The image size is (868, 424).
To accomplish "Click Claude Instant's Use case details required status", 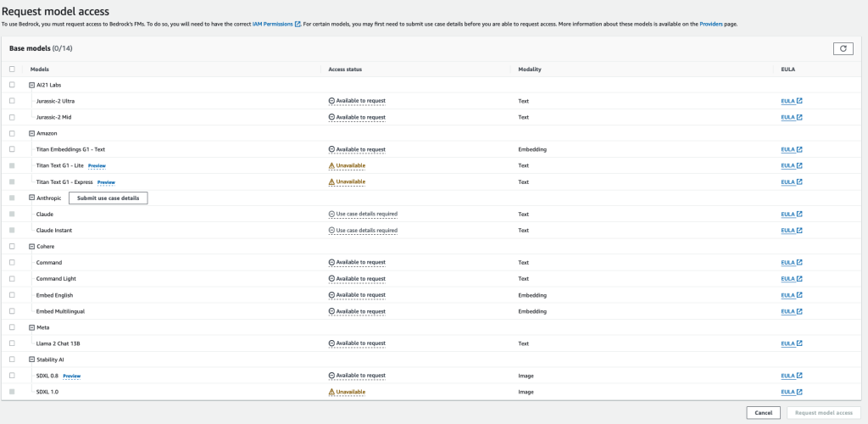I will pyautogui.click(x=363, y=231).
